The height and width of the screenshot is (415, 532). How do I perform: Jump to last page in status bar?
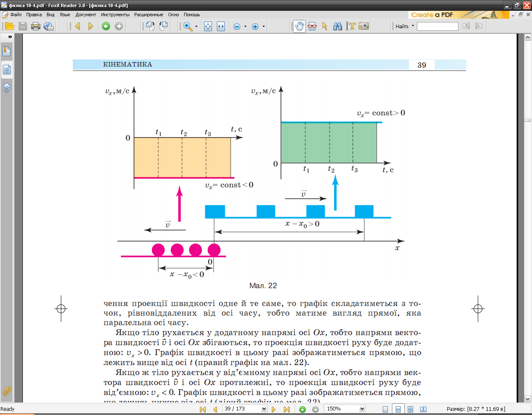[286, 409]
